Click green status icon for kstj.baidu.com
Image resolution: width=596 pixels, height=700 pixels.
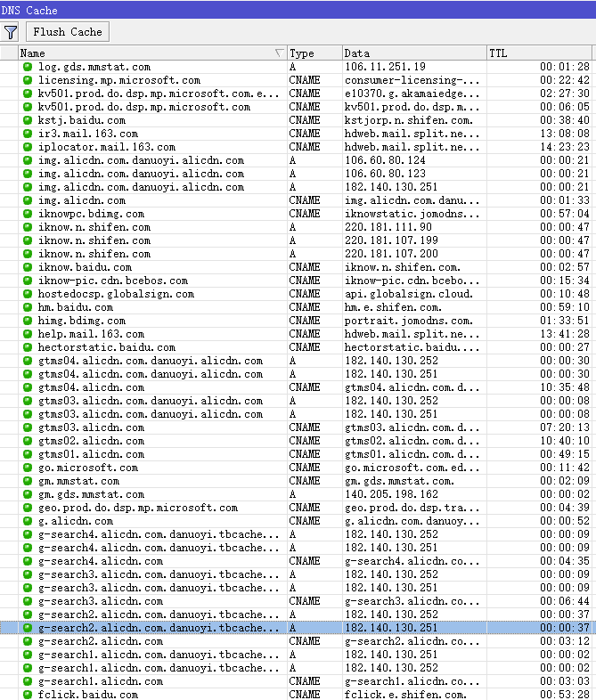(x=28, y=120)
